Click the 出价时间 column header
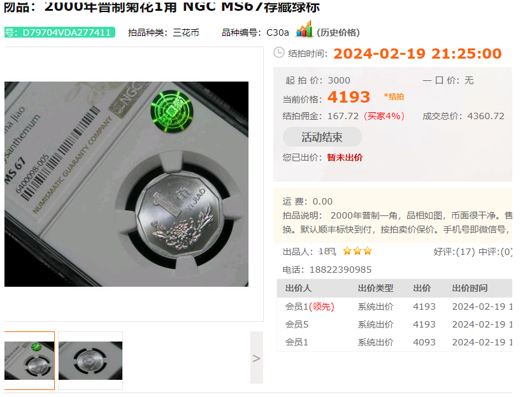 [x=470, y=289]
